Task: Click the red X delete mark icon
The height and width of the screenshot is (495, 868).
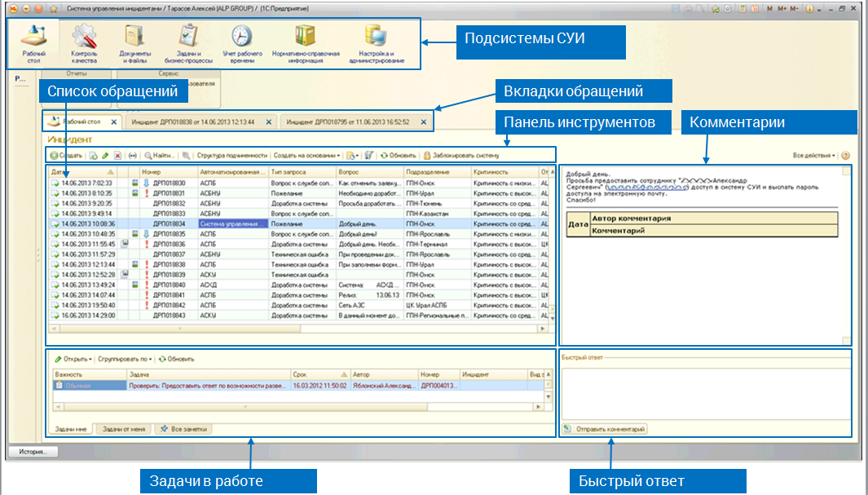Action: pos(117,156)
